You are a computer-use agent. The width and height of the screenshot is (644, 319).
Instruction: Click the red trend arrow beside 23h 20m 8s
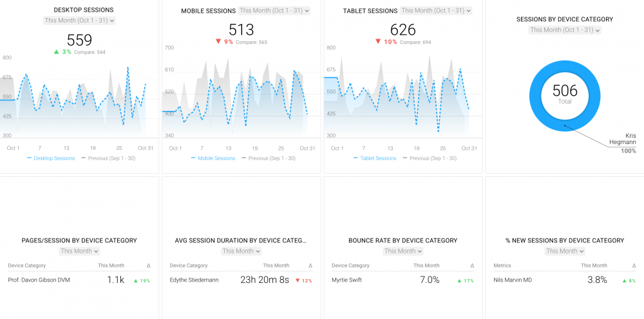point(298,280)
